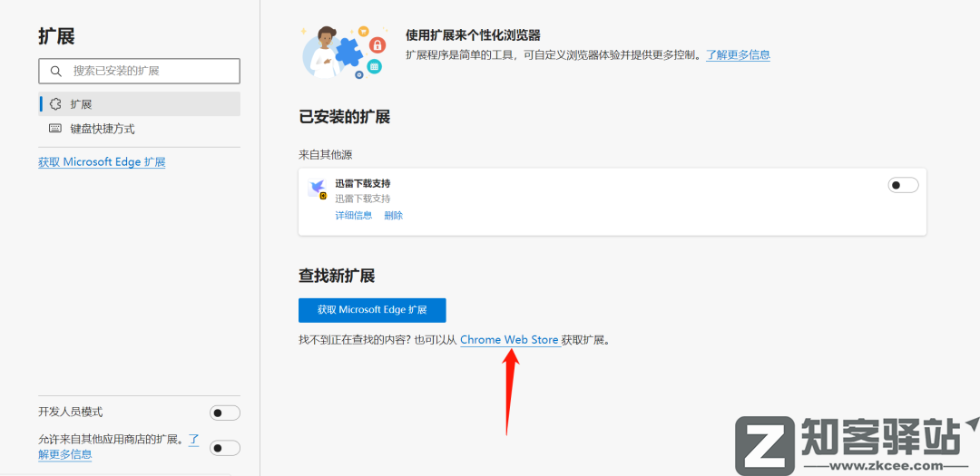The width and height of the screenshot is (980, 476).
Task: Enable the 开发人员模式 toggle
Action: (x=224, y=413)
